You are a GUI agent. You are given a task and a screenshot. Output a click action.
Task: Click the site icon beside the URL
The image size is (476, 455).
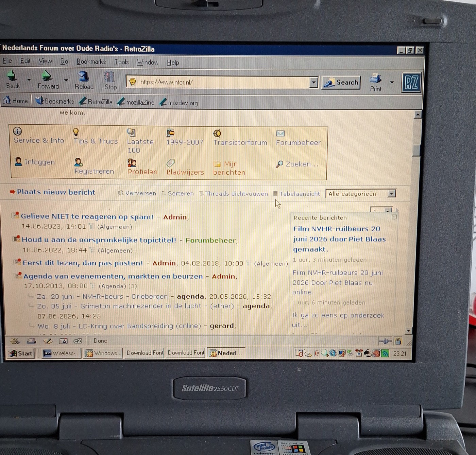[133, 82]
